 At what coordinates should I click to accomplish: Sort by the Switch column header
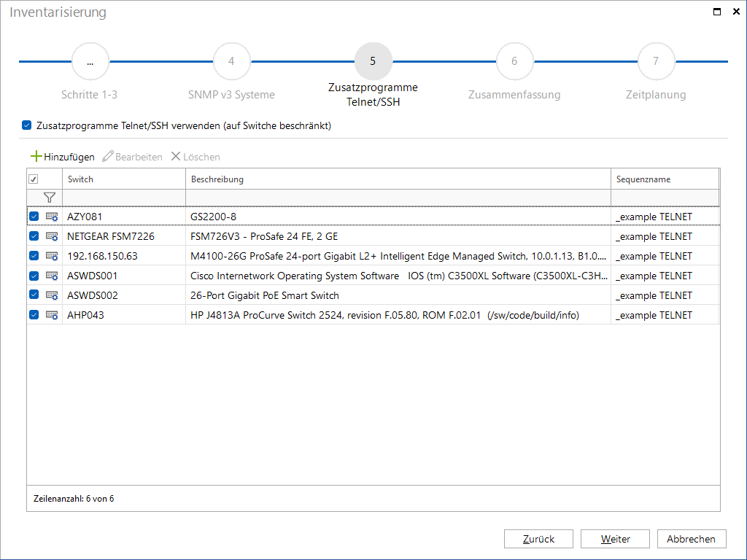point(124,179)
